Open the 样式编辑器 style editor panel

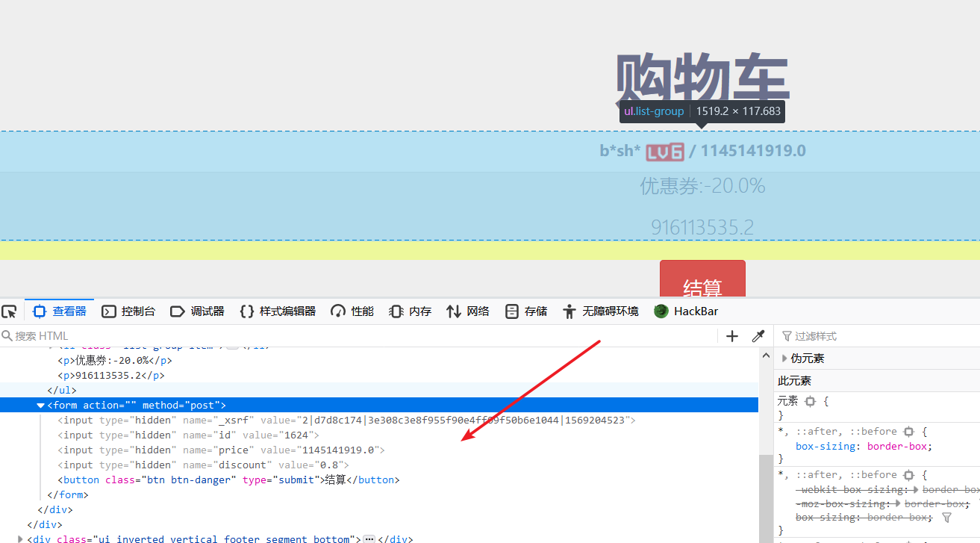278,311
